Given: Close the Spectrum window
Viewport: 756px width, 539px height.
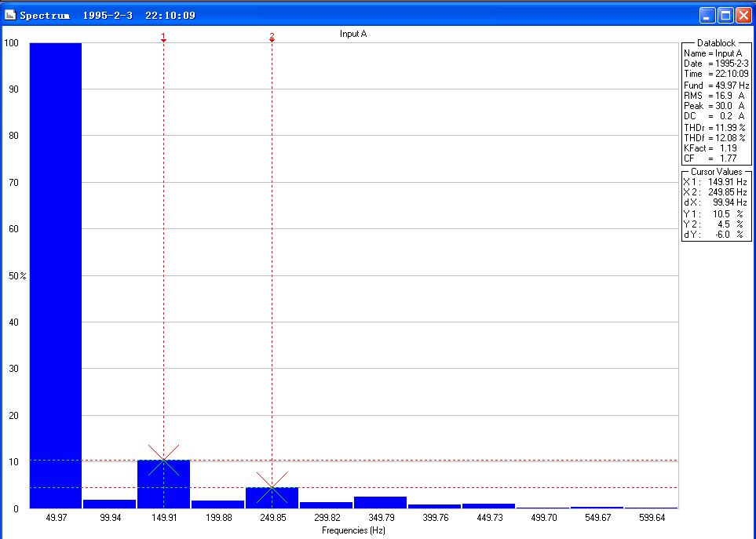Looking at the screenshot, I should [743, 15].
